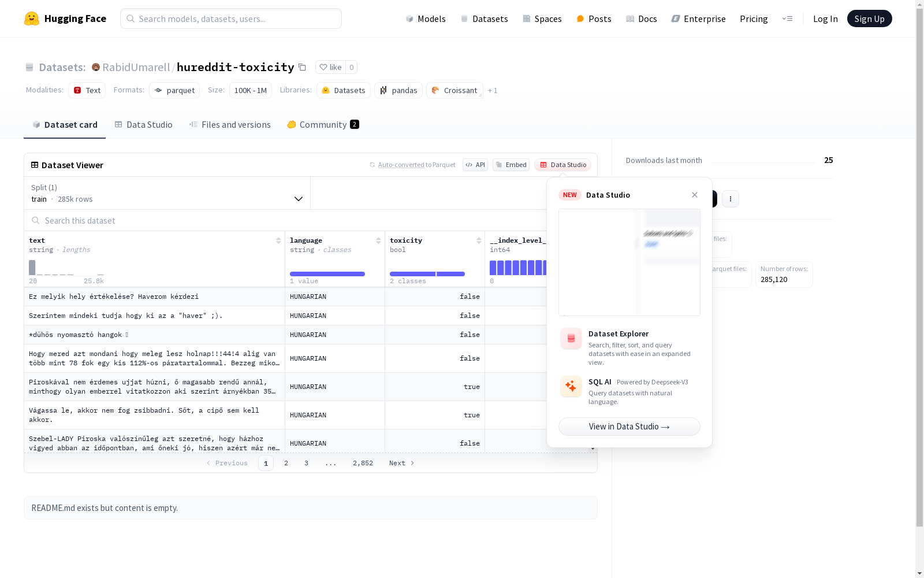Click the parquet format tag
This screenshot has width=924, height=578.
174,90
